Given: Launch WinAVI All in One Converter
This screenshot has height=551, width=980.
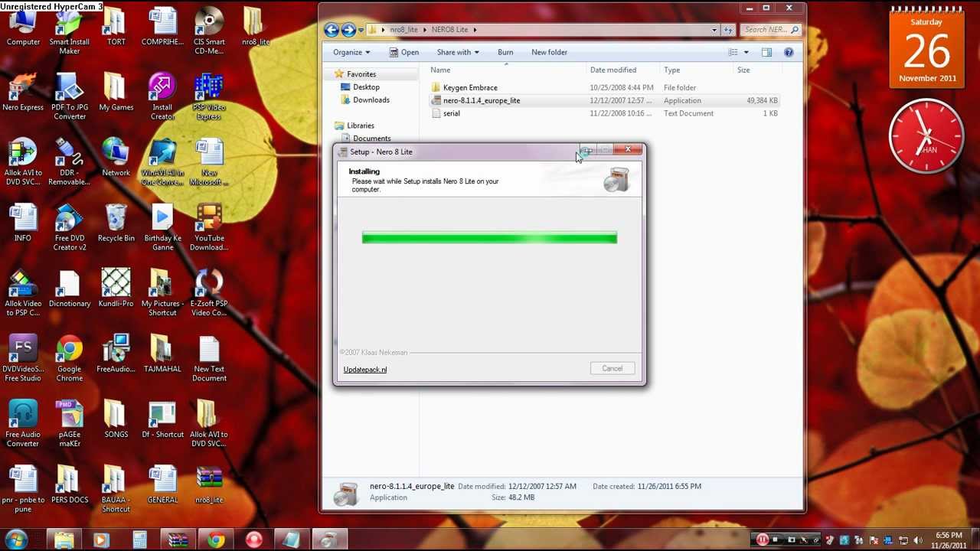Looking at the screenshot, I should tap(162, 162).
